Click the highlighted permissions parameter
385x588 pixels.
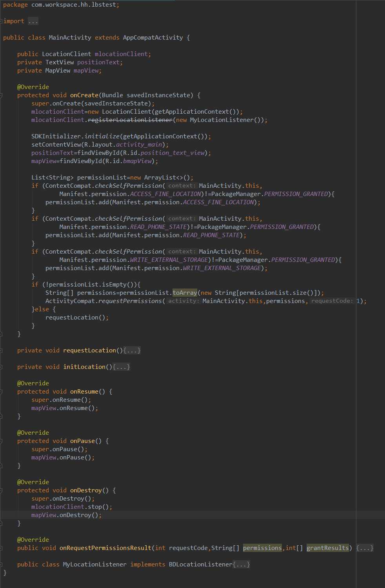pyautogui.click(x=262, y=548)
